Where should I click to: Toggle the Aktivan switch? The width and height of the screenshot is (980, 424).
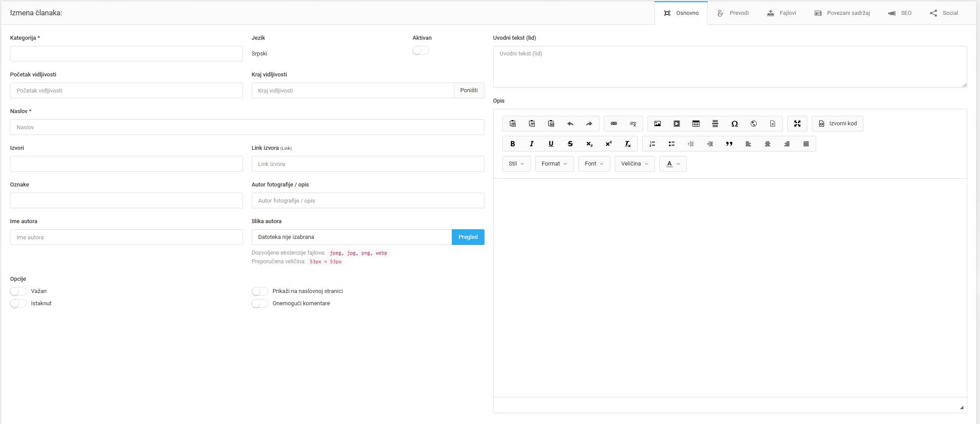pyautogui.click(x=420, y=50)
